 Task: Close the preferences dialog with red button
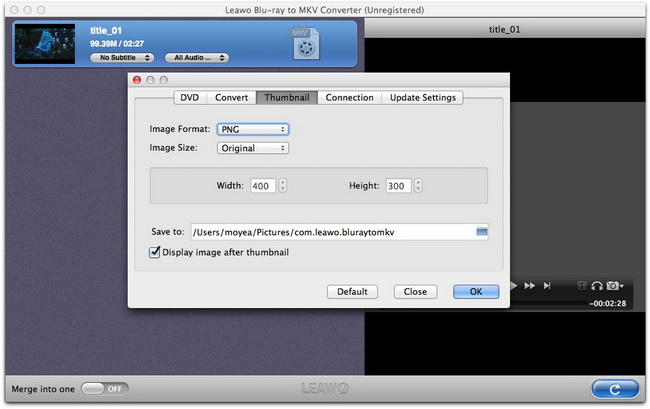coord(137,80)
